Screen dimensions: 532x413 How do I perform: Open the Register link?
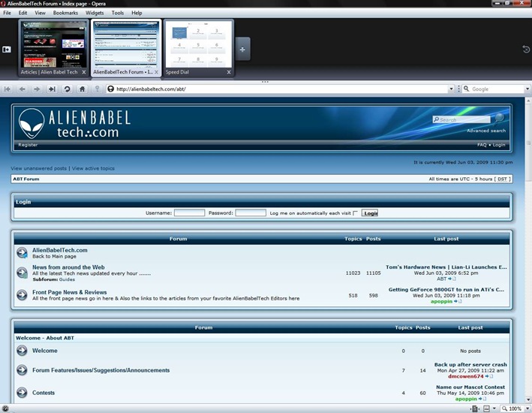pos(28,145)
